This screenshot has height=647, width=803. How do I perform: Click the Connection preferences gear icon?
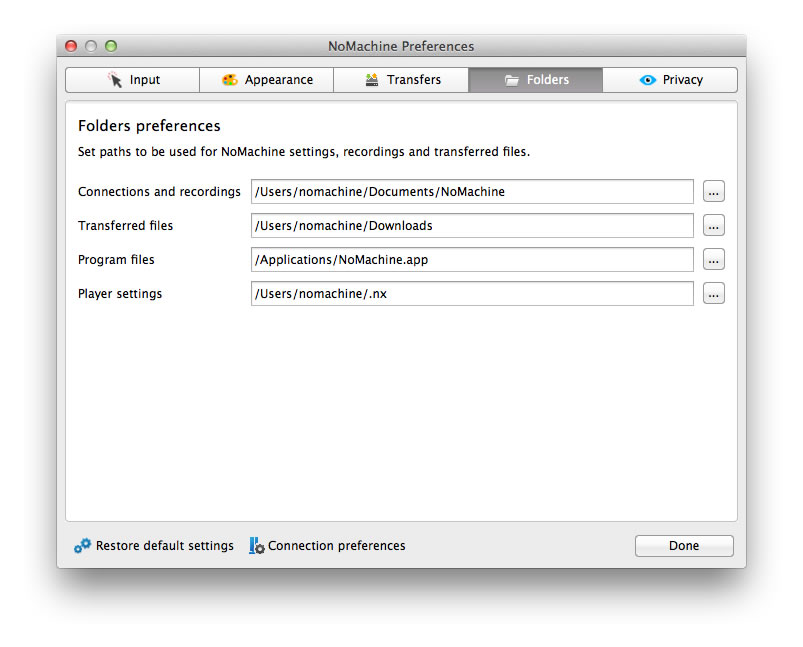click(257, 546)
